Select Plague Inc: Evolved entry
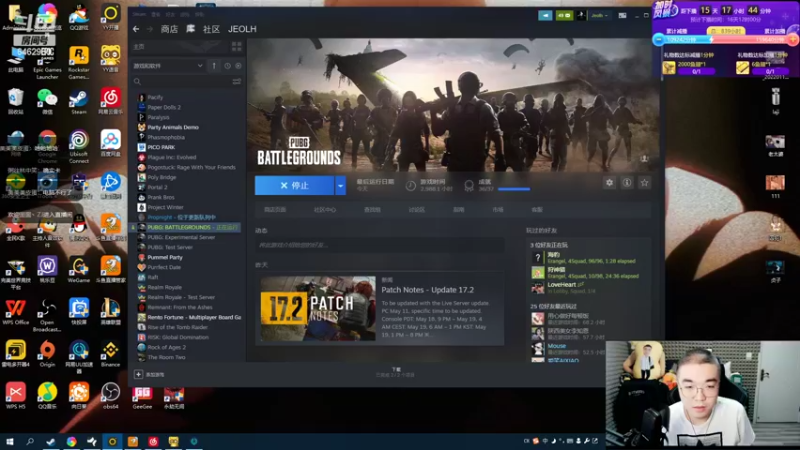This screenshot has height=450, width=800. click(x=171, y=157)
